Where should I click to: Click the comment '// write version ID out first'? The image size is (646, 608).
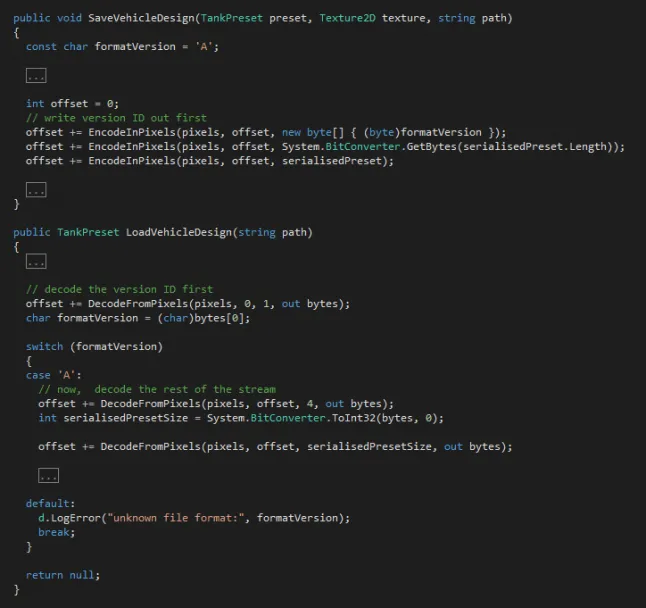coord(116,118)
